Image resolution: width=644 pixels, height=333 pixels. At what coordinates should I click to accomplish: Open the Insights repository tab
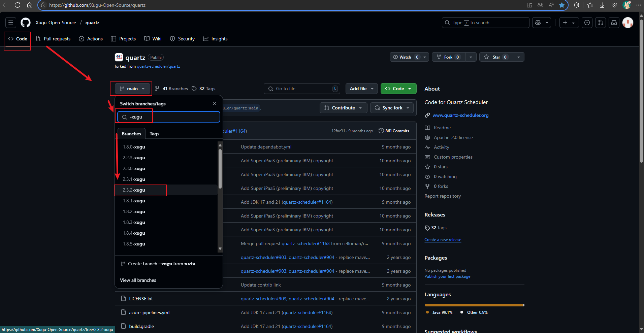pyautogui.click(x=215, y=39)
